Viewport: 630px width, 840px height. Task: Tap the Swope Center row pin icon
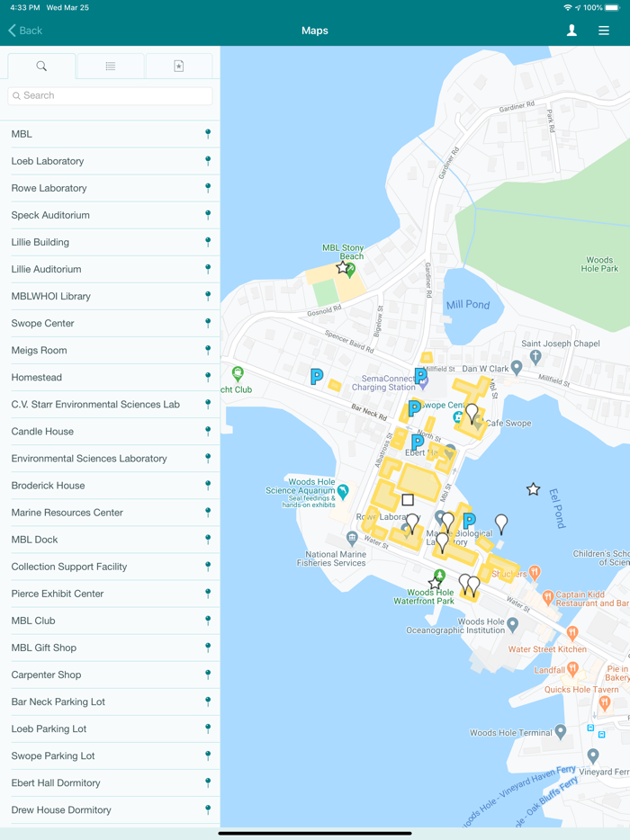pos(208,323)
